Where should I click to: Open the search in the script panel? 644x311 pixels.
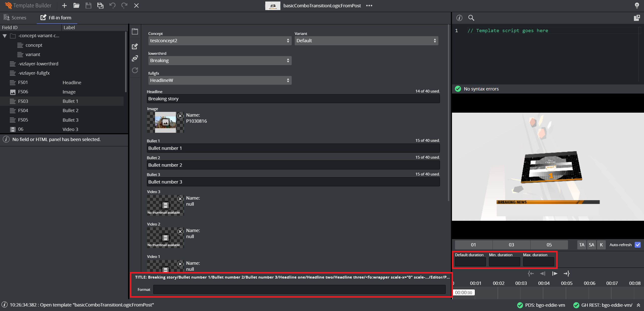click(471, 18)
